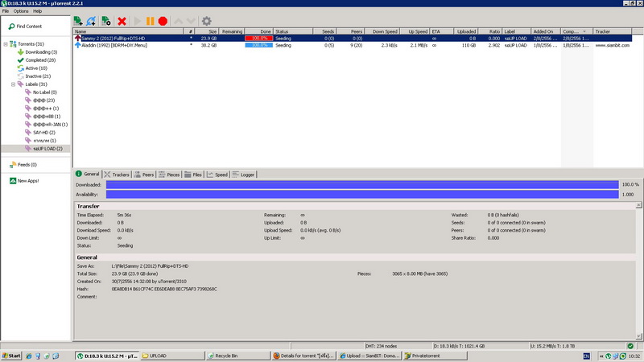Viewport: 644px width, 362px height.
Task: Sort list by the Ratio column header
Action: click(x=489, y=31)
